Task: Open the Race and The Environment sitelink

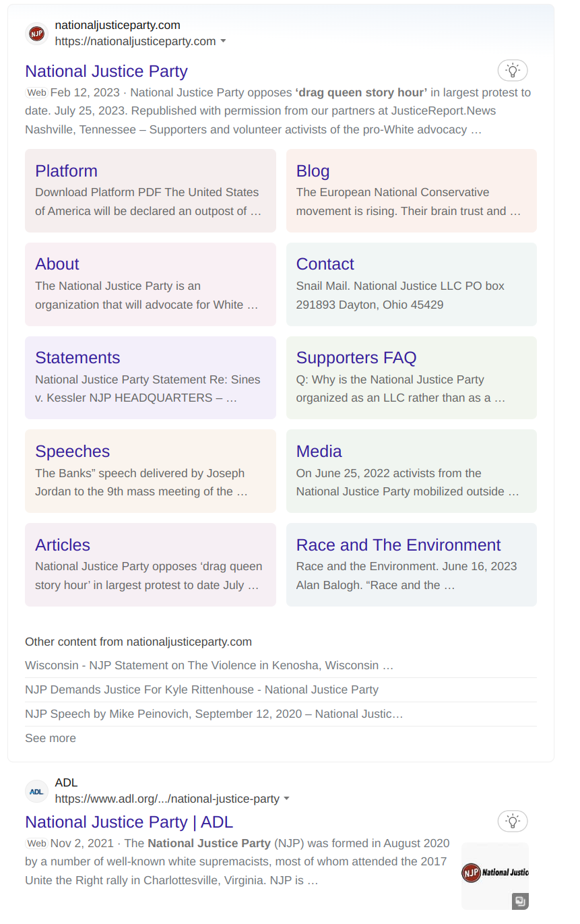Action: point(398,545)
